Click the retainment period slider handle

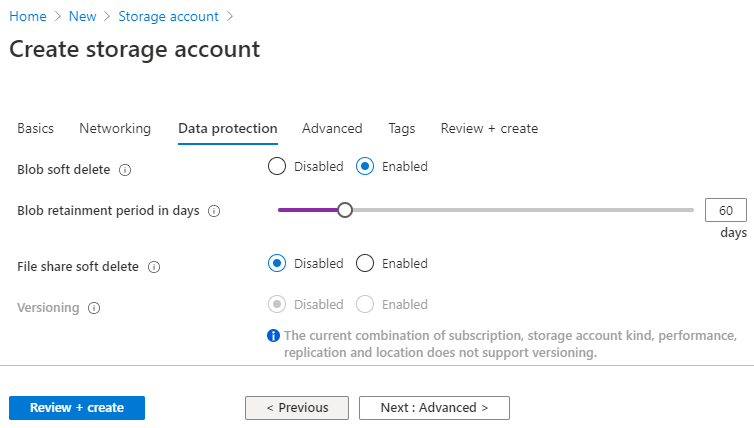coord(345,210)
